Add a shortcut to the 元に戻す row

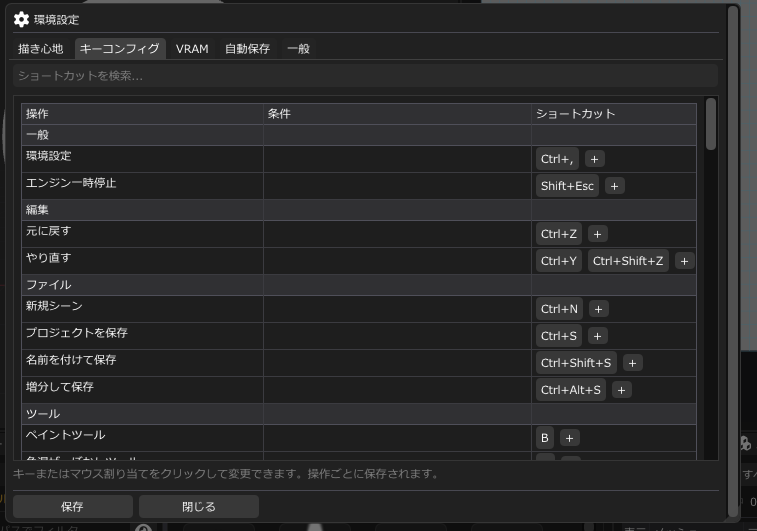[x=597, y=234]
